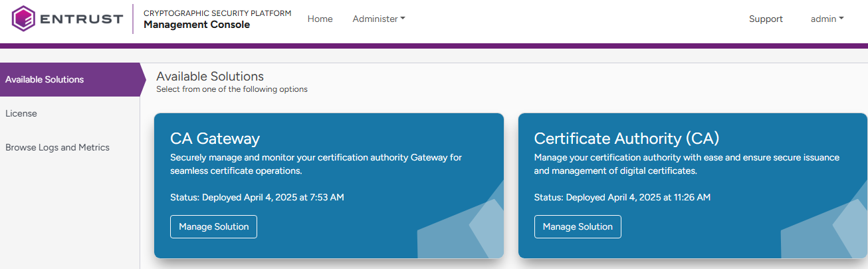The width and height of the screenshot is (868, 269).
Task: Click the Entrust hexagon logo icon
Action: [x=23, y=19]
